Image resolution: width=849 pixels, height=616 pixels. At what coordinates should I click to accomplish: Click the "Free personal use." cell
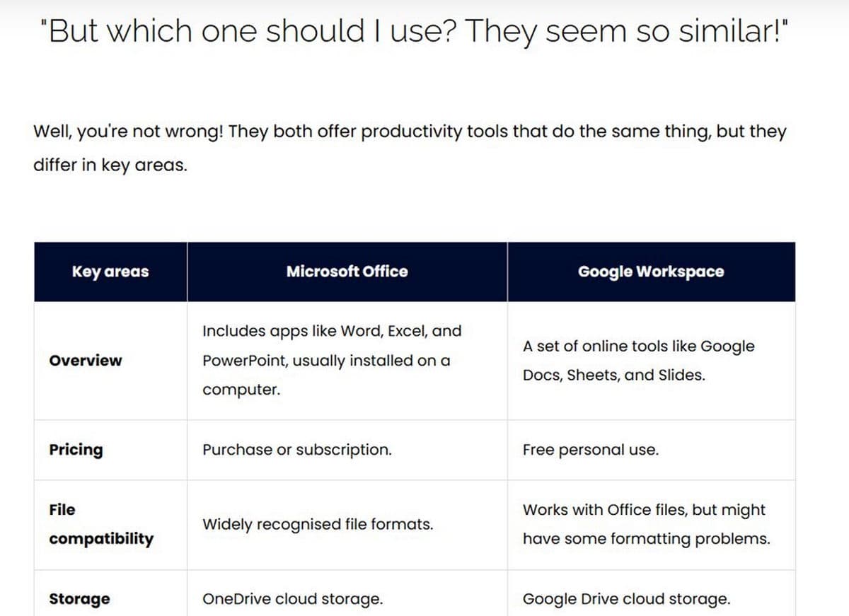tap(590, 450)
